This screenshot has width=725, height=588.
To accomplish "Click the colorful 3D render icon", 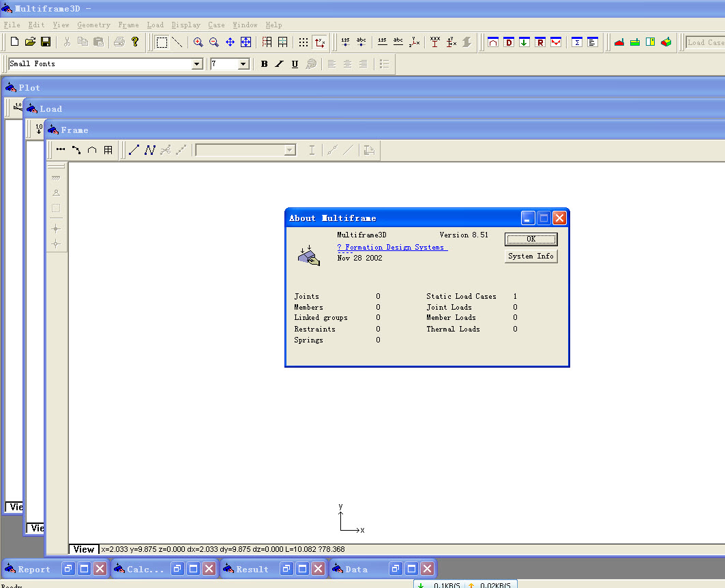I will [x=666, y=42].
